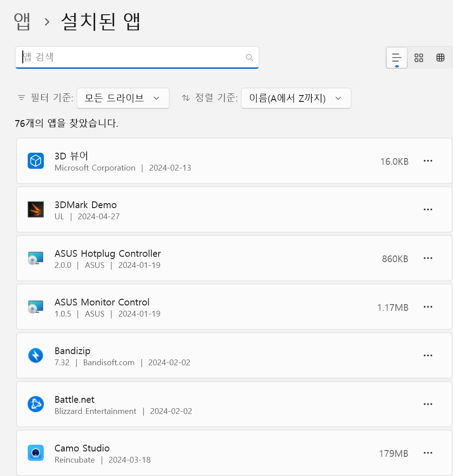This screenshot has width=453, height=476.
Task: Select the Camo Studio app name
Action: pyautogui.click(x=82, y=448)
